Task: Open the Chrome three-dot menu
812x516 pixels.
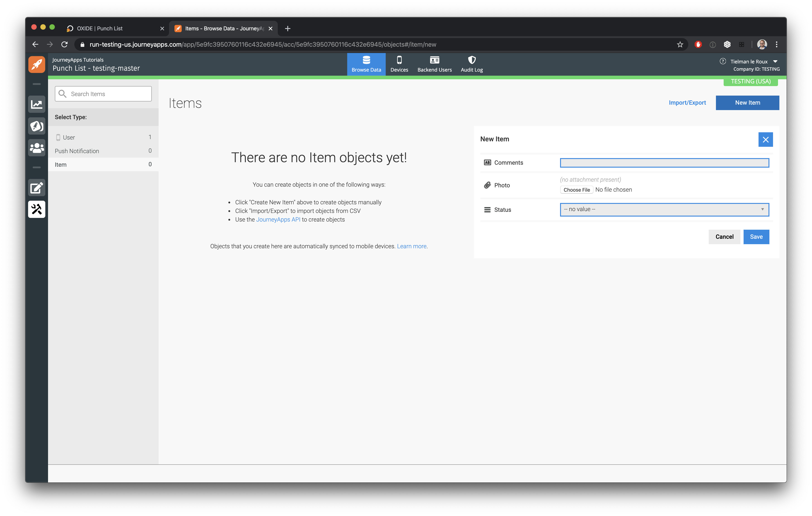Action: pos(777,44)
